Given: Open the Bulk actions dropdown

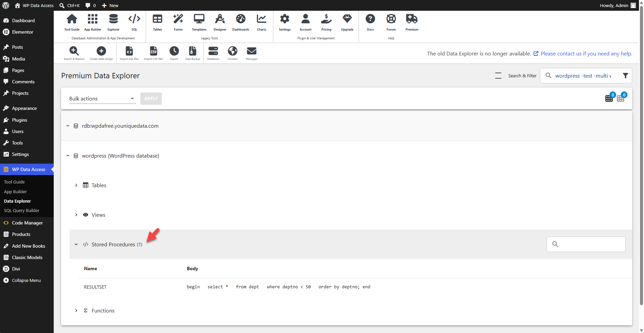Looking at the screenshot, I should click(x=102, y=98).
